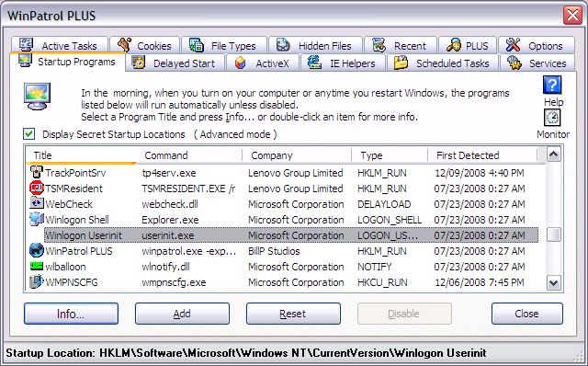The height and width of the screenshot is (366, 588).
Task: Sort list by First Detected header
Action: click(x=483, y=155)
